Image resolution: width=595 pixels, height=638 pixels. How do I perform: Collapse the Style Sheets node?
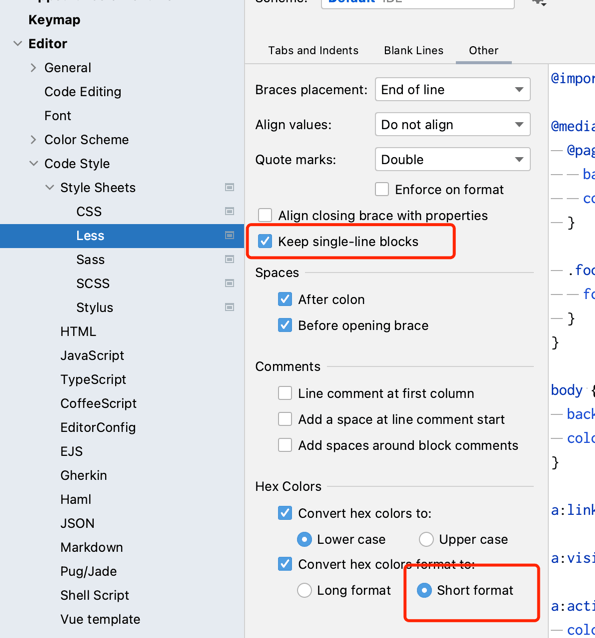[49, 188]
